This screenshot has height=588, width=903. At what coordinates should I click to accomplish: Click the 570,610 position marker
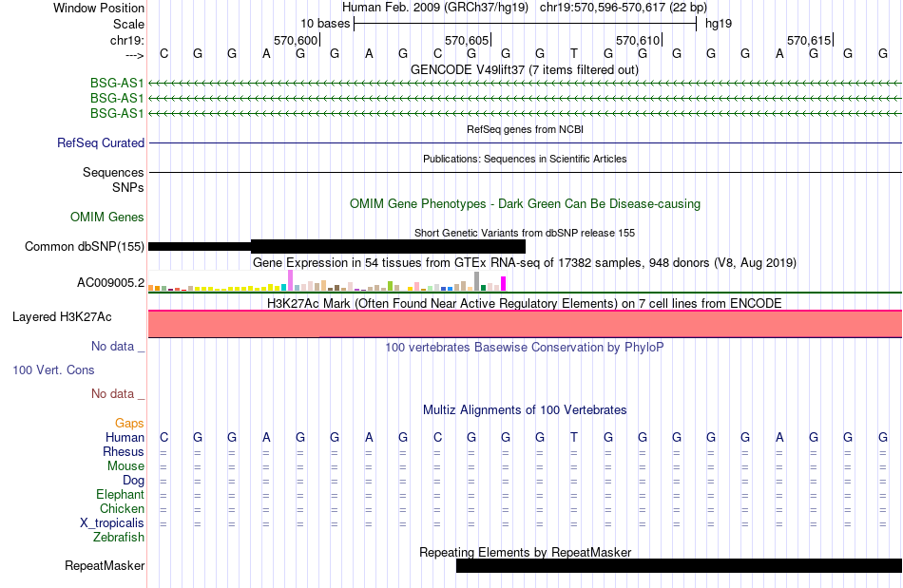pyautogui.click(x=638, y=40)
